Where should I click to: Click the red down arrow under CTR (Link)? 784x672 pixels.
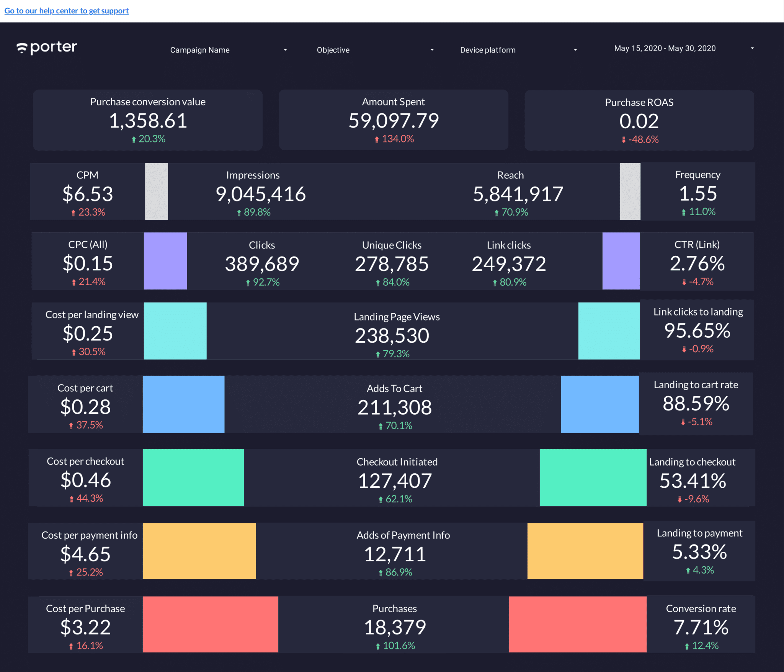click(x=684, y=282)
